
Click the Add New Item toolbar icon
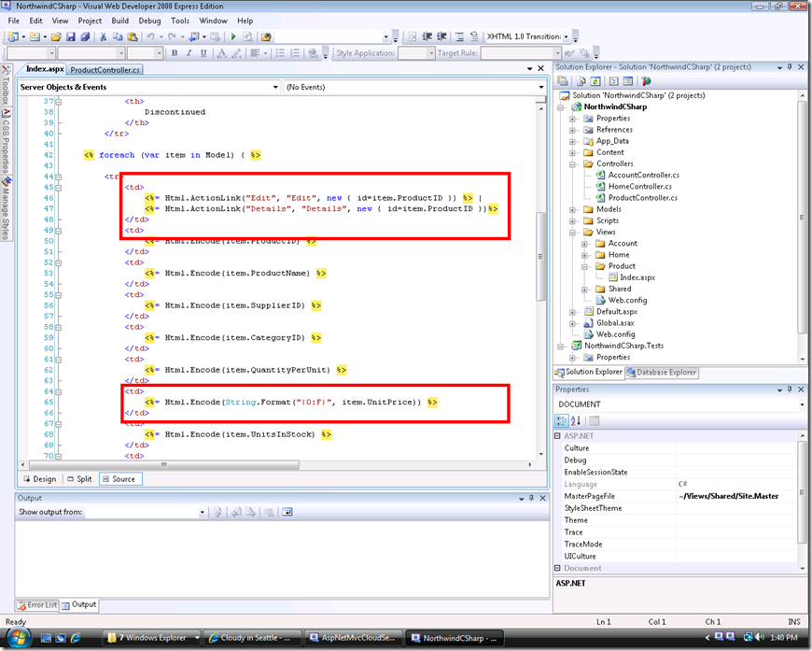(35, 36)
